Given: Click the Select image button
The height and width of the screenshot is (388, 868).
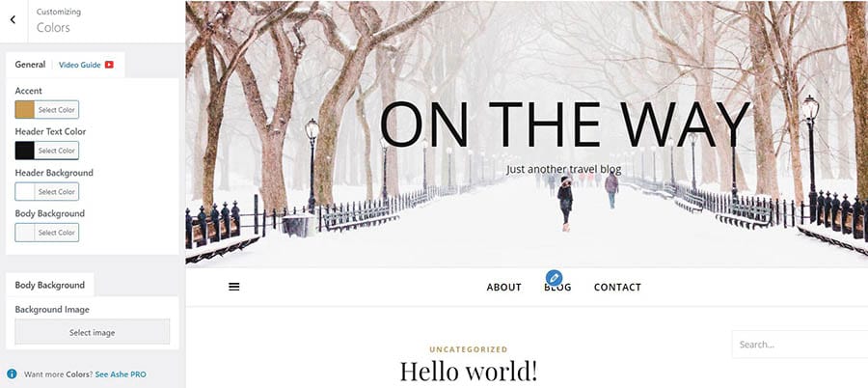Looking at the screenshot, I should (93, 333).
